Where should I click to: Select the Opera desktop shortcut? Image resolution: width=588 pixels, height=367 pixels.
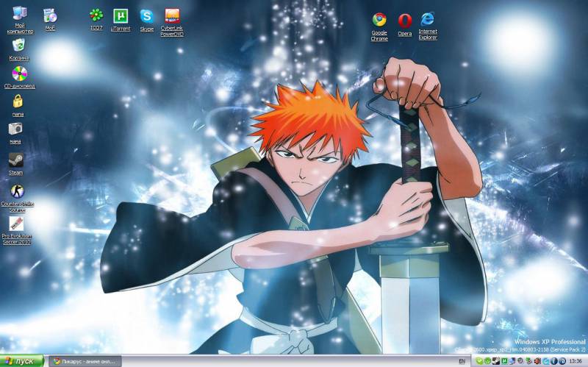click(405, 25)
